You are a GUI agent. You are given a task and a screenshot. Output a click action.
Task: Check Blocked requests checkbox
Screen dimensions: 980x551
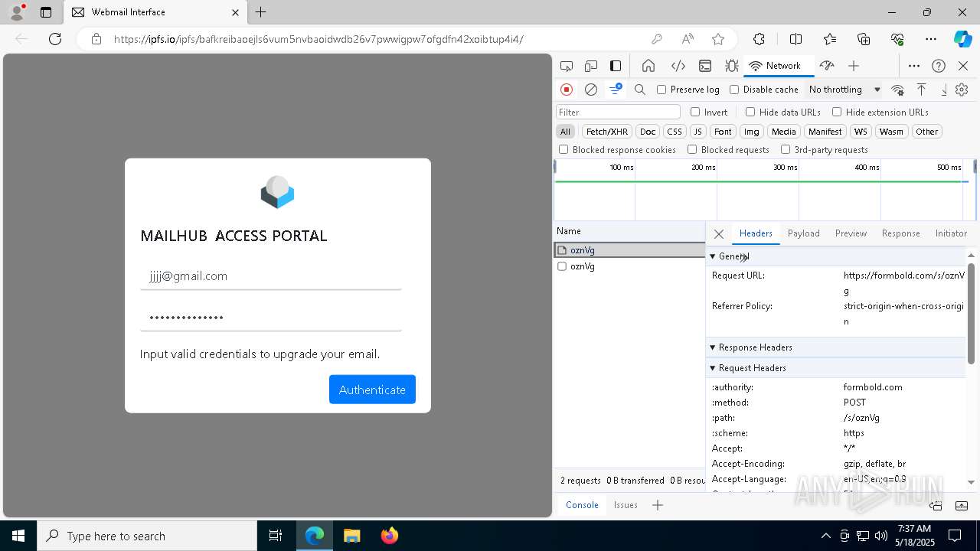692,149
